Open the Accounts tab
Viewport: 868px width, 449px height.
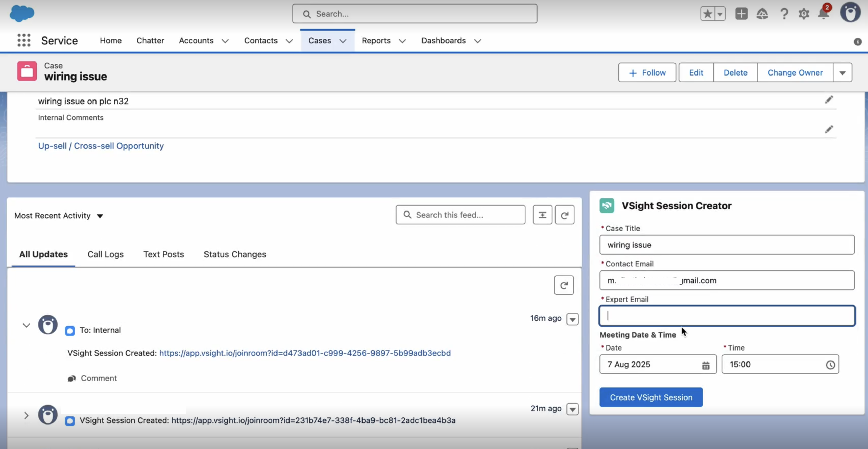(x=196, y=40)
